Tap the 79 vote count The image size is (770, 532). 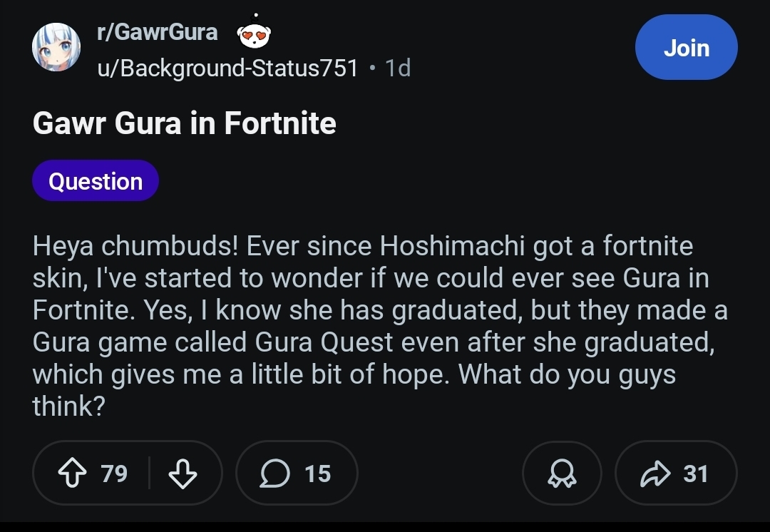click(114, 474)
